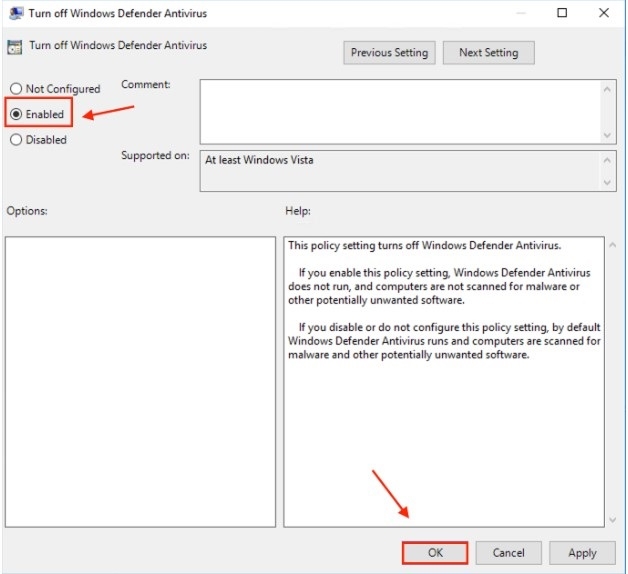The image size is (628, 574).
Task: Set the policy to Disabled
Action: (x=16, y=140)
